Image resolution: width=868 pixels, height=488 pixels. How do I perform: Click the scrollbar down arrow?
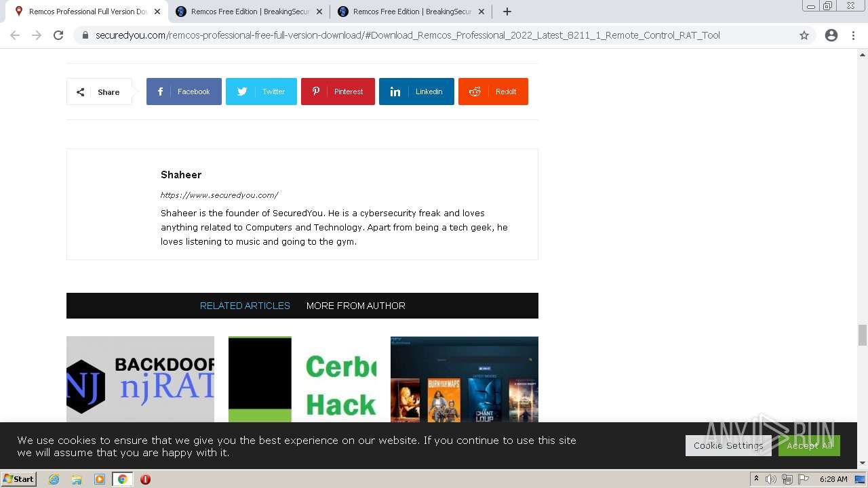tap(863, 464)
